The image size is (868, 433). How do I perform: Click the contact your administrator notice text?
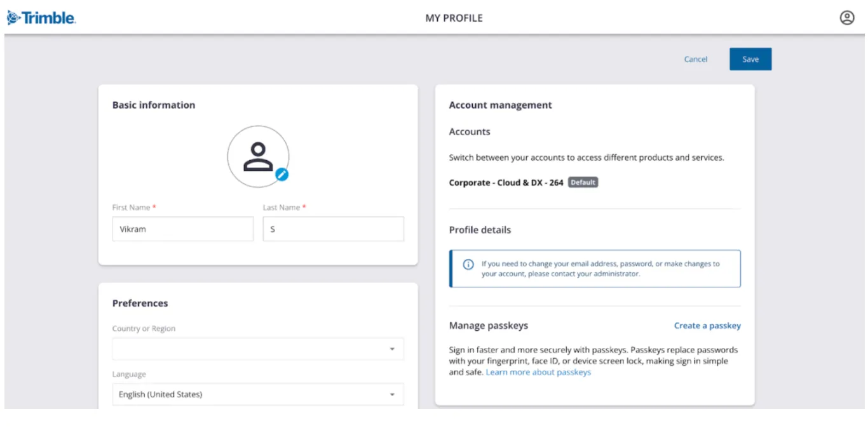tap(600, 269)
